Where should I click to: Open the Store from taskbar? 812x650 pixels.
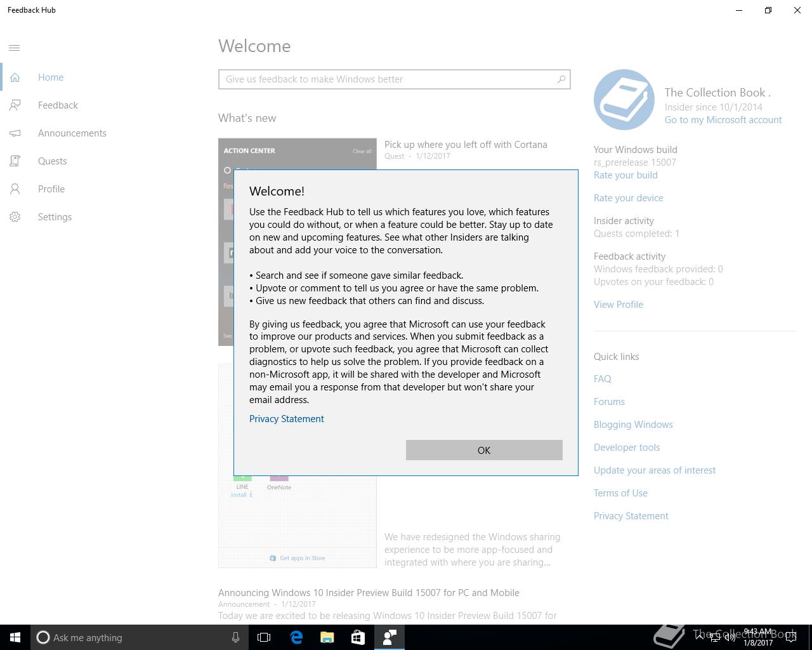[x=358, y=637]
